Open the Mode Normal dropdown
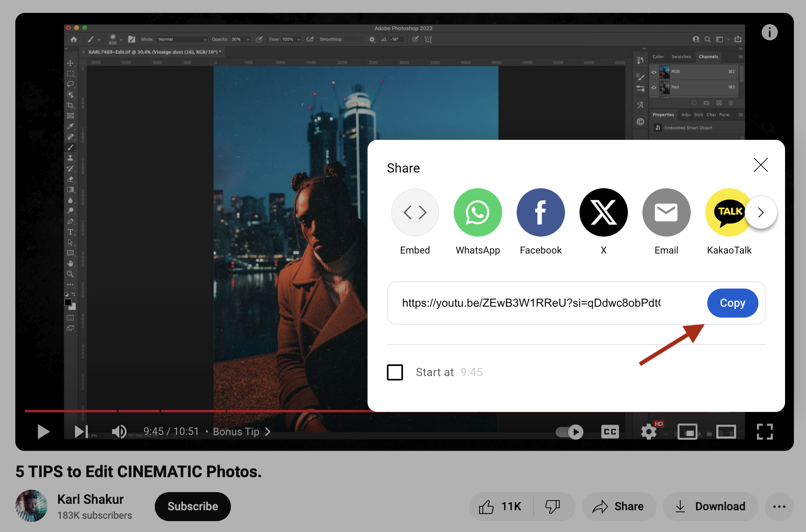 click(x=182, y=39)
